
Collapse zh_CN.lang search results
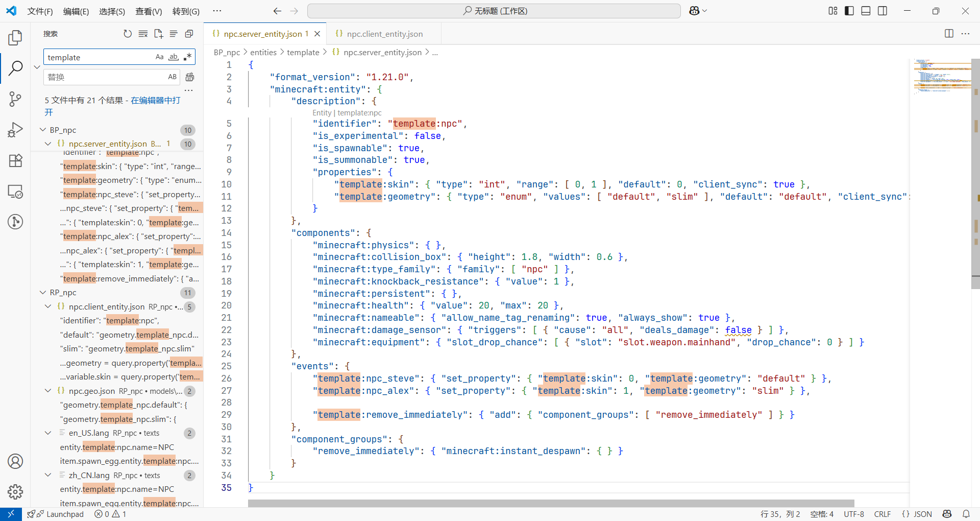(x=48, y=475)
